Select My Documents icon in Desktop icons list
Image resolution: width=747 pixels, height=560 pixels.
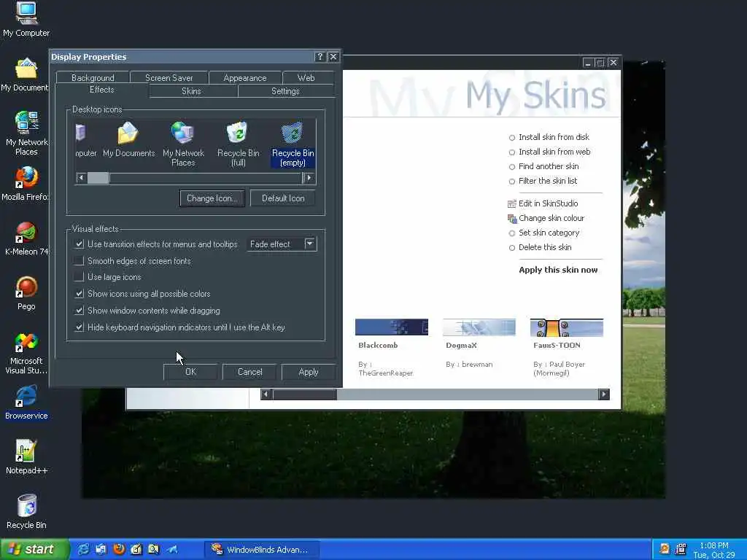(x=128, y=139)
